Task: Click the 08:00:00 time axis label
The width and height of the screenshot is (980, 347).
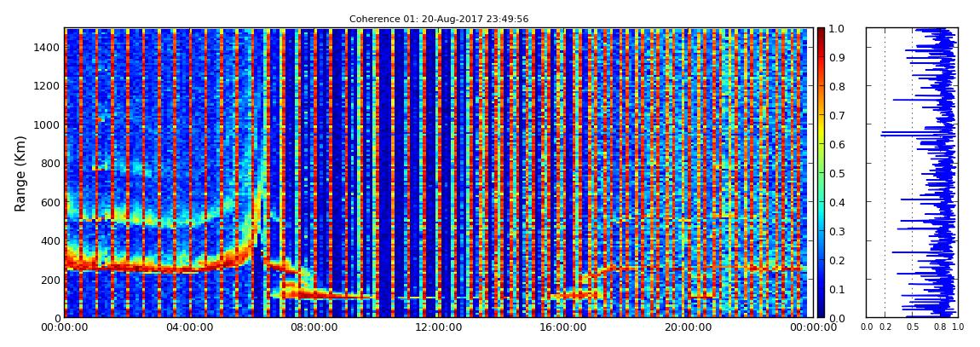Action: (x=312, y=327)
